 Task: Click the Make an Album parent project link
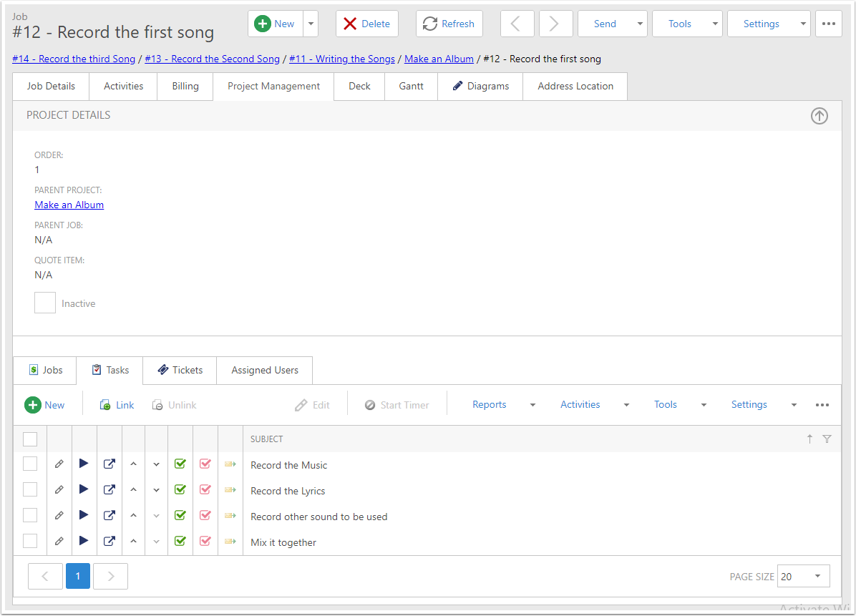point(69,205)
